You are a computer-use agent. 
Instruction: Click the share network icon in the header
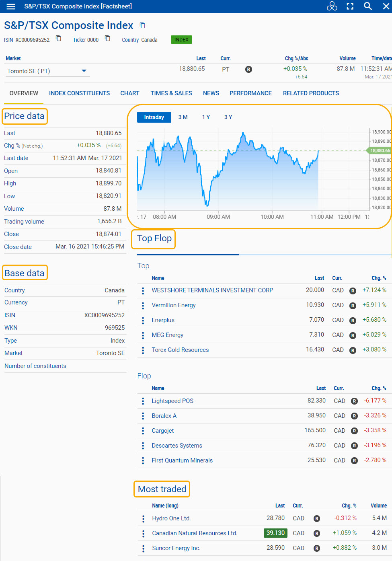(332, 6)
